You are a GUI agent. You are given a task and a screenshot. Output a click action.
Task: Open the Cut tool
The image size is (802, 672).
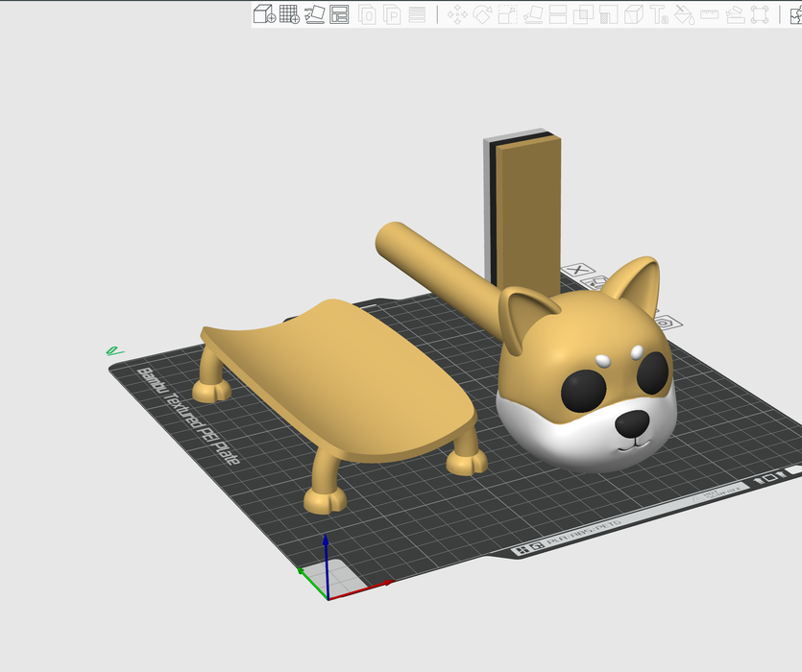click(558, 14)
